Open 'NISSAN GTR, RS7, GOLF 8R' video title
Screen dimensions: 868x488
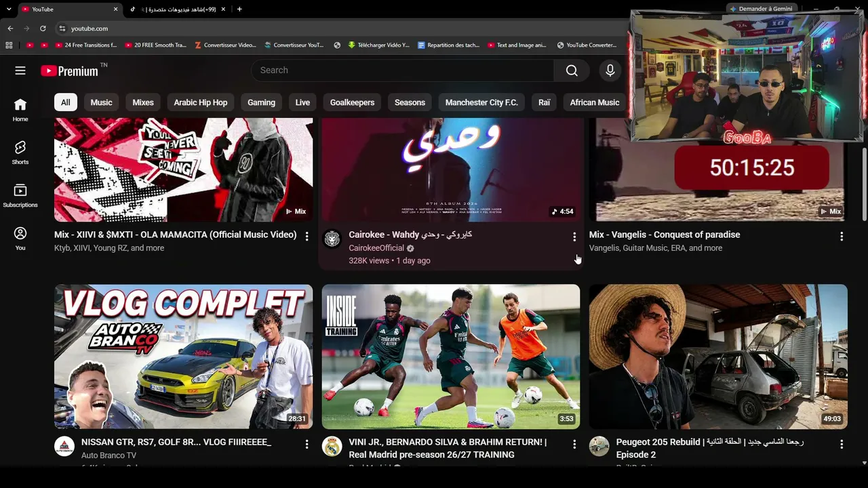click(x=176, y=442)
